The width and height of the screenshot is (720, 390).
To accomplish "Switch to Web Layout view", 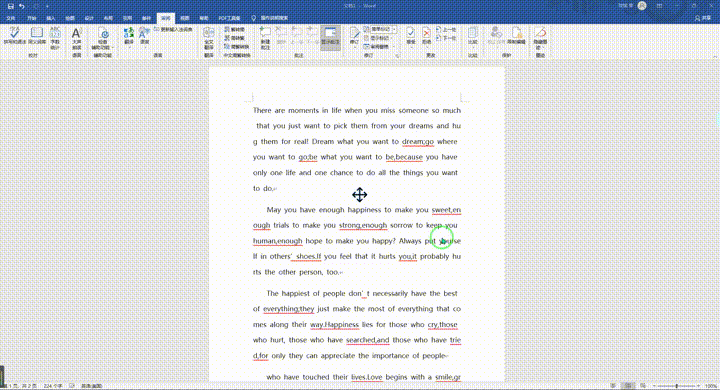I will coord(643,386).
